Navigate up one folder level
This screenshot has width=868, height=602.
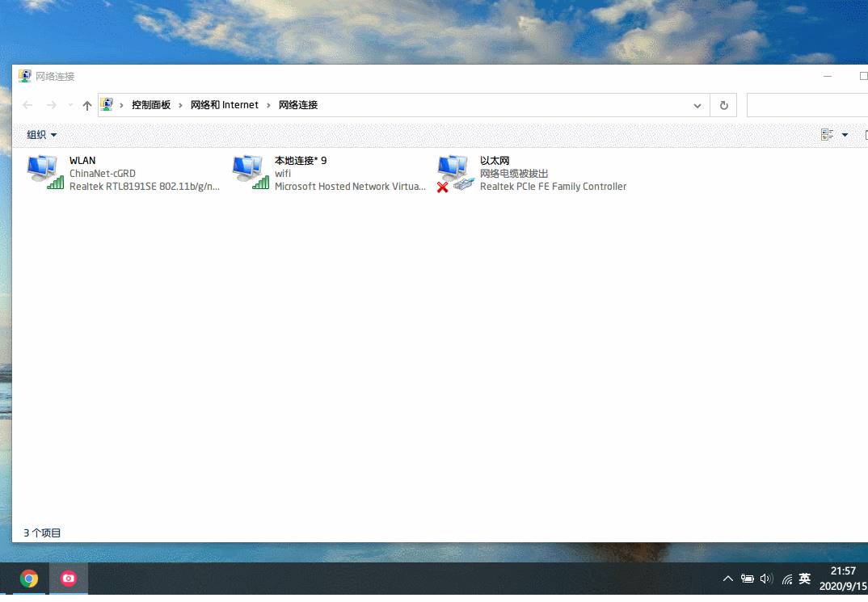[87, 104]
